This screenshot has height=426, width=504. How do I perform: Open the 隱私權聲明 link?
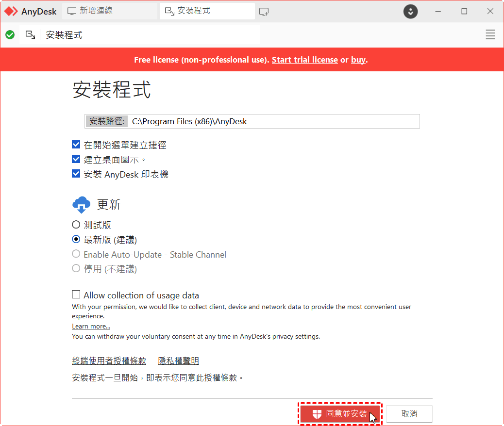(178, 361)
